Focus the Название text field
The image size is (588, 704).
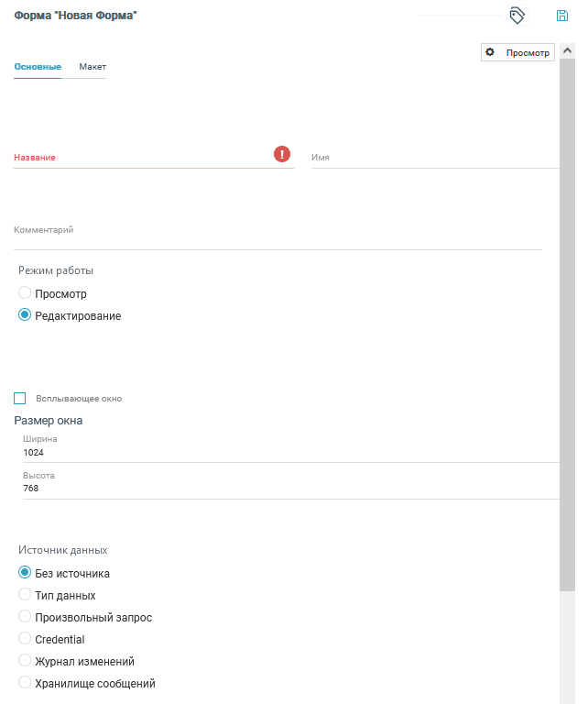coord(137,158)
